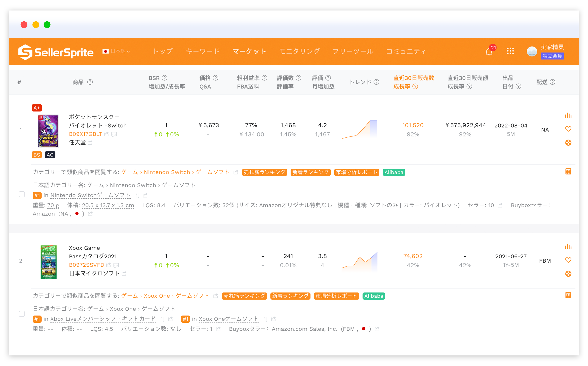The image size is (588, 366).
Task: Switch to the モニタリング nav tab
Action: (x=299, y=51)
